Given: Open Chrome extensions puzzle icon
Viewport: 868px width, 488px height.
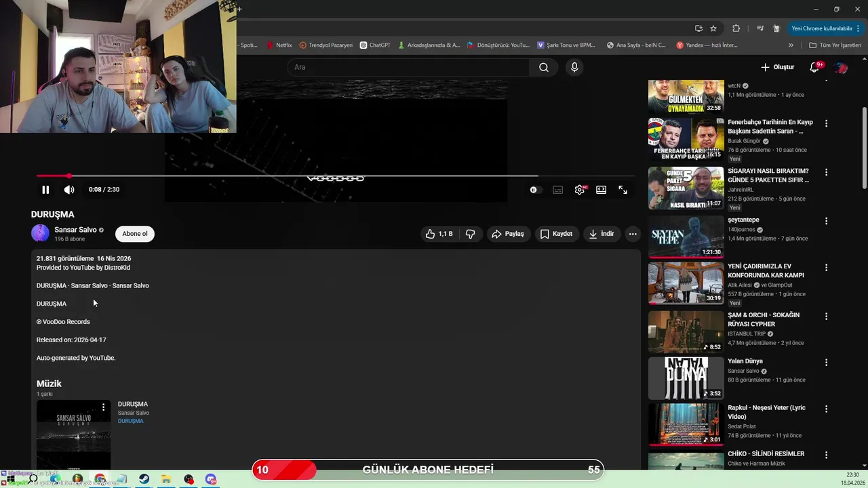Looking at the screenshot, I should pyautogui.click(x=736, y=28).
